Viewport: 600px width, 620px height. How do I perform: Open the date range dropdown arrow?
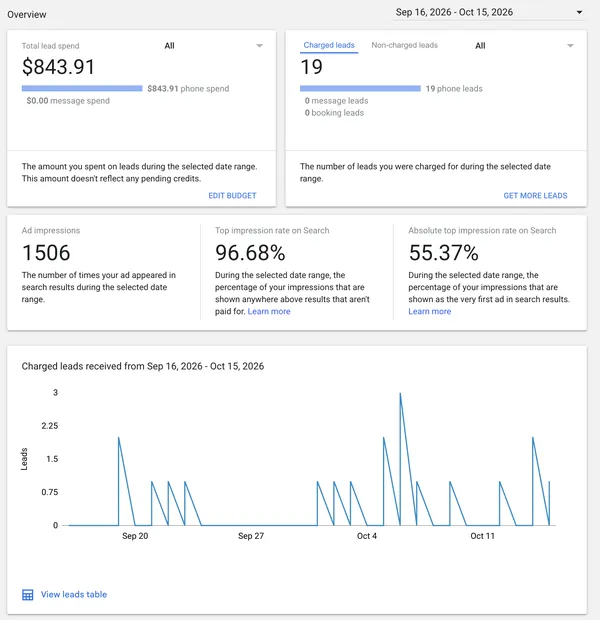point(579,12)
